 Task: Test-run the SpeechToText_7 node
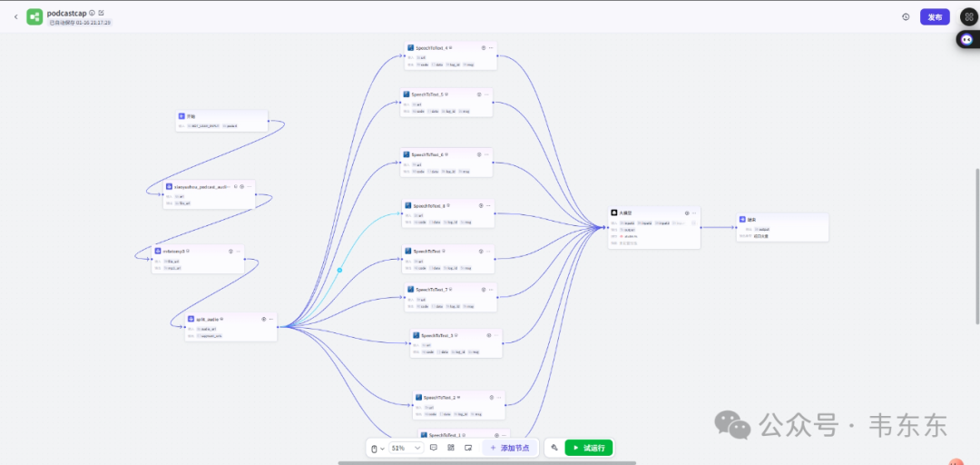[484, 290]
